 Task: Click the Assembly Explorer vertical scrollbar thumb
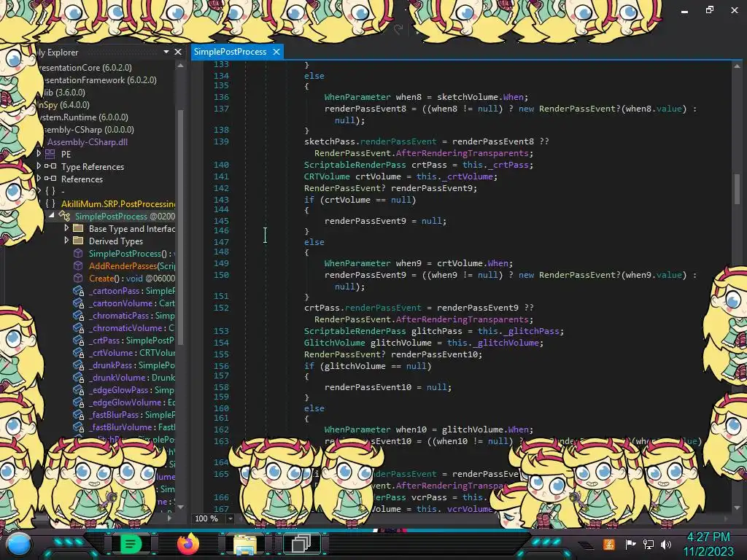(180, 227)
